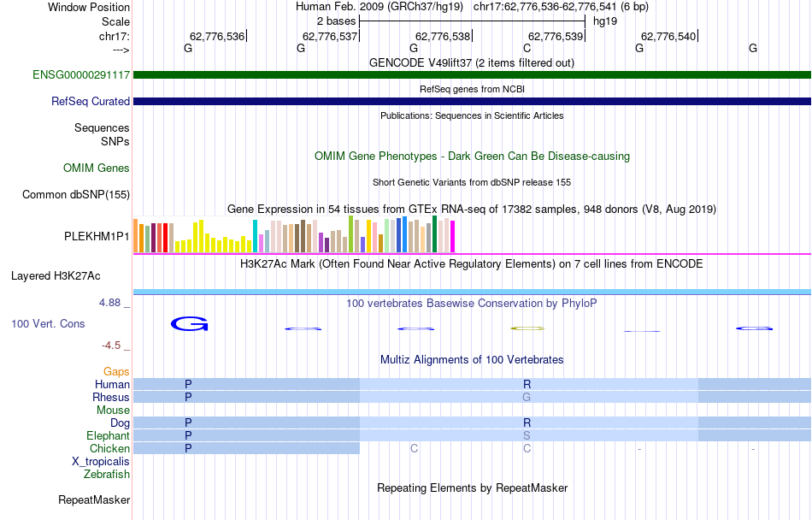Select the navy RefSeq Curated gene bar
Screen dimensions: 812x520
point(472,101)
